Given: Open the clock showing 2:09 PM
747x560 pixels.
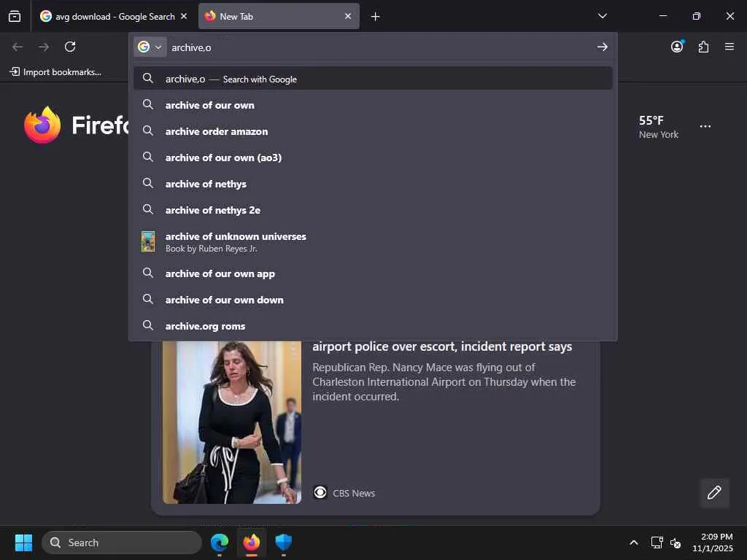Looking at the screenshot, I should tap(712, 542).
